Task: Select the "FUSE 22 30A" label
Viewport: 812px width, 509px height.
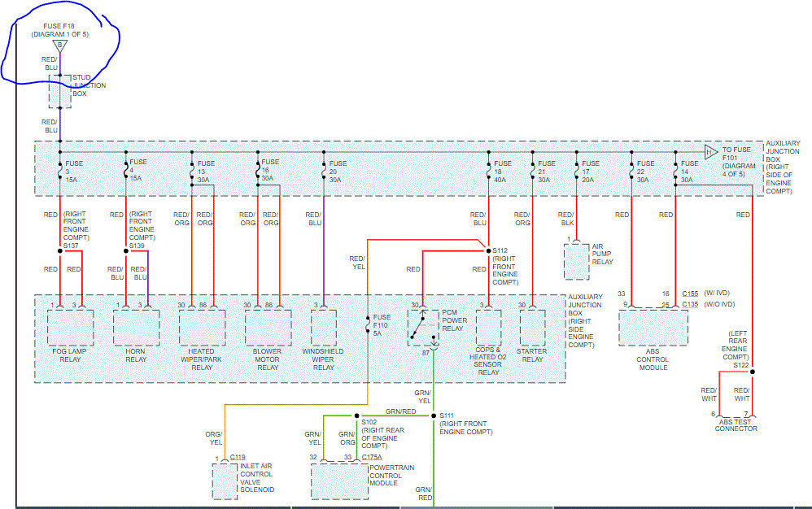Action: (645, 172)
